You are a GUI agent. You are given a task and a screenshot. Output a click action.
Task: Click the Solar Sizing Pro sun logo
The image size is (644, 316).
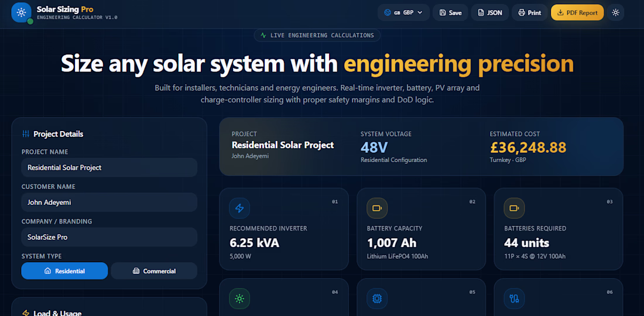tap(21, 12)
